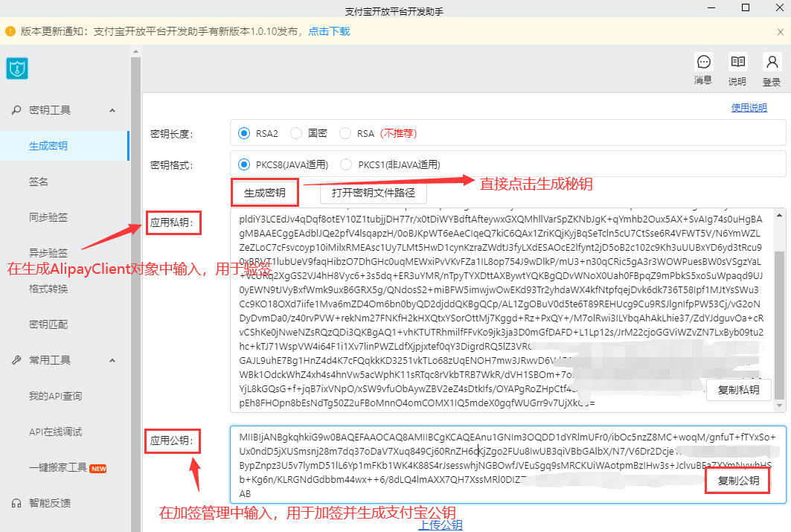Click the window title 支付宝开放平台开发助手
Viewport: 791px width, 532px height.
click(x=394, y=11)
